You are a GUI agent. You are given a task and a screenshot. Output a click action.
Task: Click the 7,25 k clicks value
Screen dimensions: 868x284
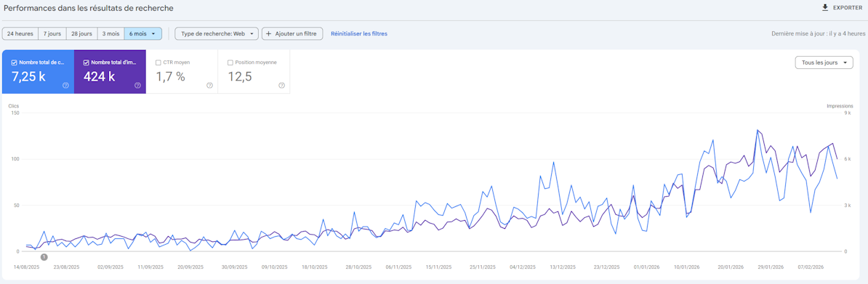pos(28,77)
